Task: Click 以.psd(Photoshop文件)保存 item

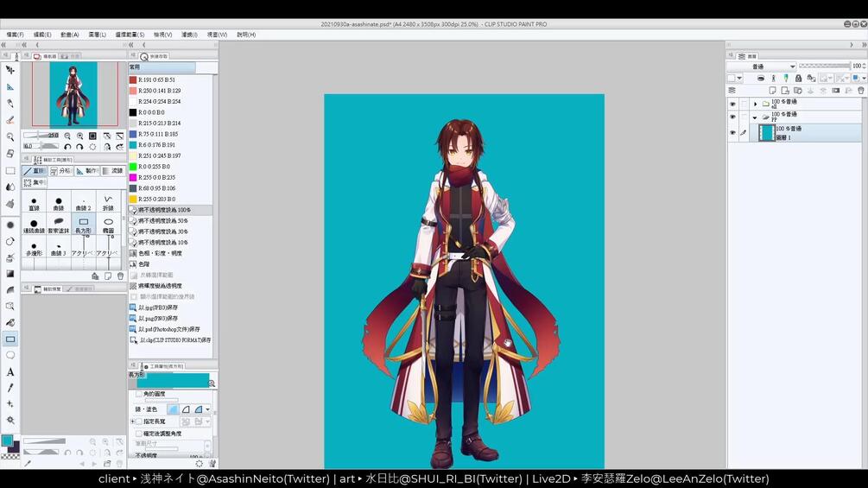Action: [x=168, y=329]
